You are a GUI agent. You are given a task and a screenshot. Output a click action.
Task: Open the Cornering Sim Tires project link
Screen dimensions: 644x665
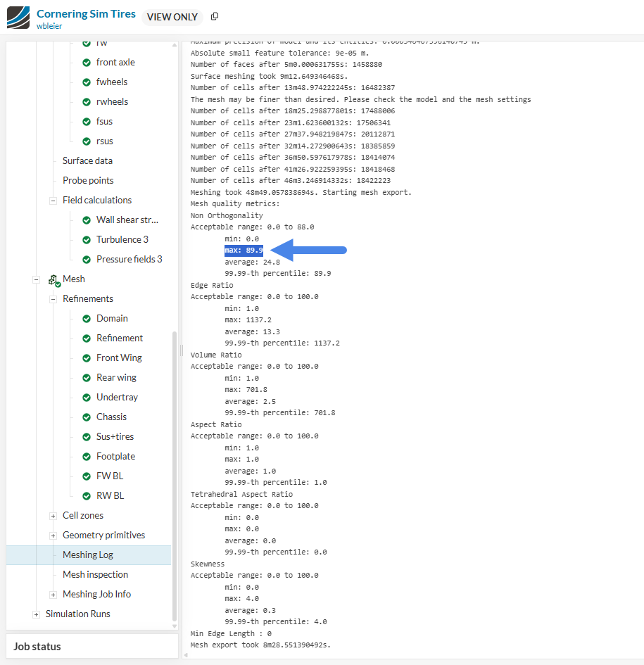(x=86, y=13)
